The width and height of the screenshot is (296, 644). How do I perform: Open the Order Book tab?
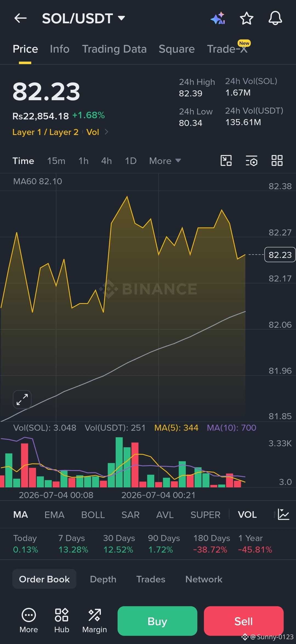[44, 579]
